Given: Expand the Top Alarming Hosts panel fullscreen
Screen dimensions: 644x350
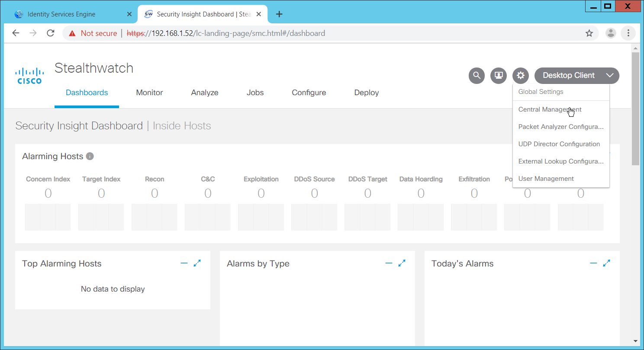Looking at the screenshot, I should (x=197, y=263).
